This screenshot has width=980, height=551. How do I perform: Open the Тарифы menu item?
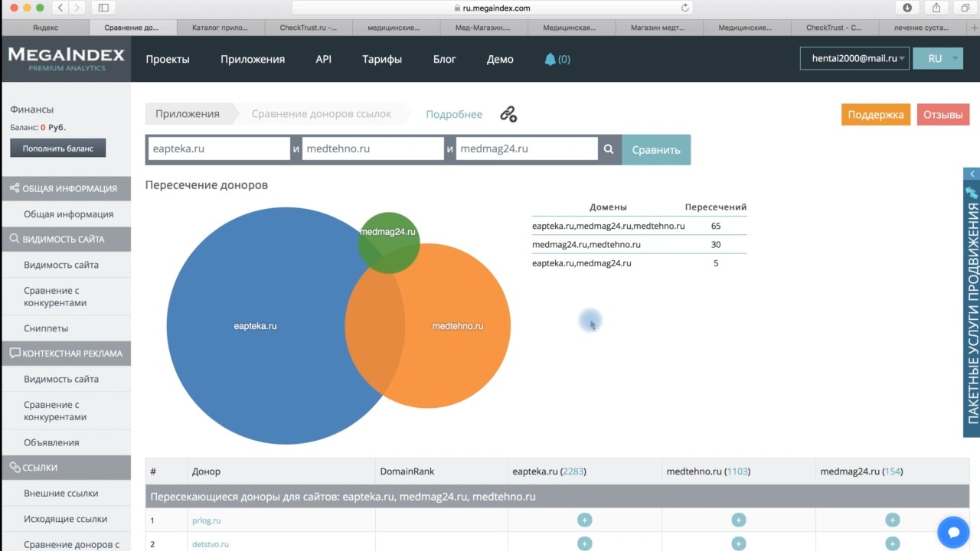point(382,59)
